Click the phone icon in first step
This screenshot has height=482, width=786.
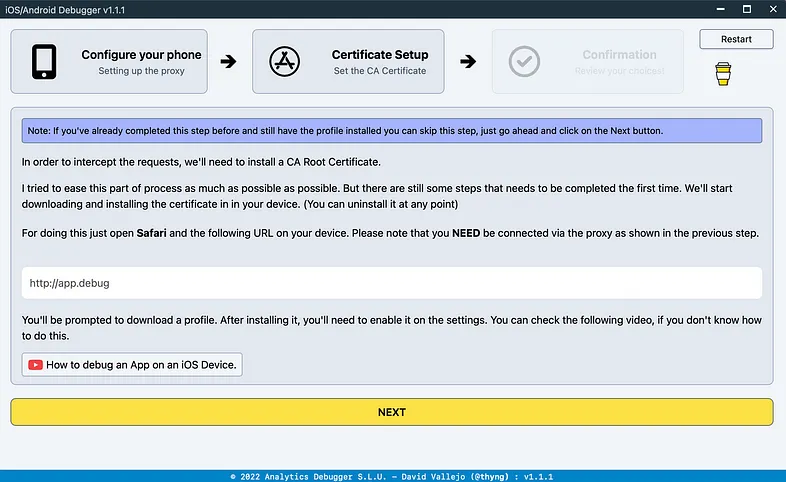(x=44, y=62)
